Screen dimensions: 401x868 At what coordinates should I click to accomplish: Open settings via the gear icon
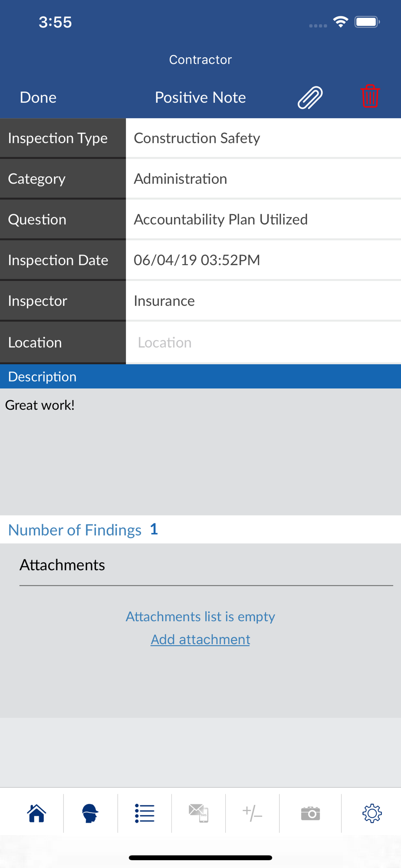click(x=371, y=813)
